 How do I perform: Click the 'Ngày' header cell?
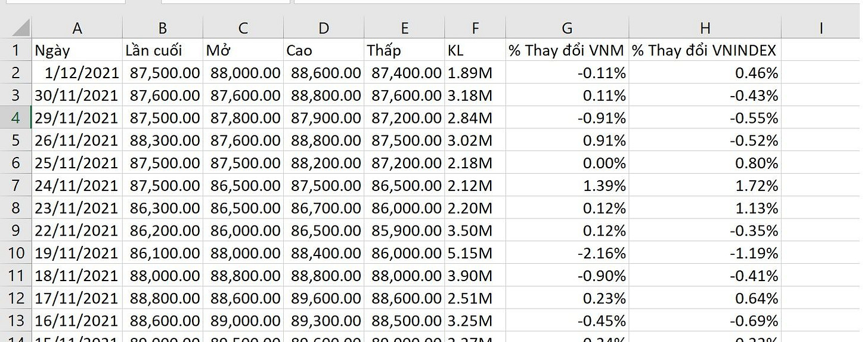[77, 50]
